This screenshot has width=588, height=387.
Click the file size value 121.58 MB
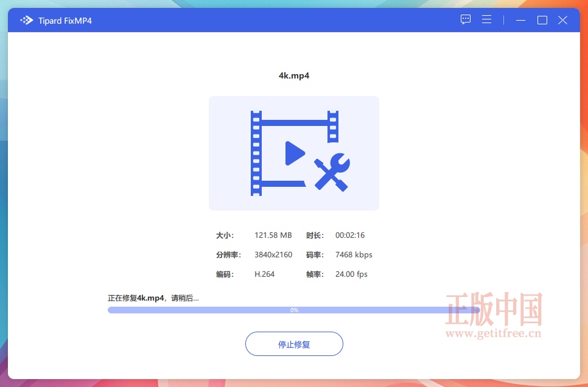point(273,235)
